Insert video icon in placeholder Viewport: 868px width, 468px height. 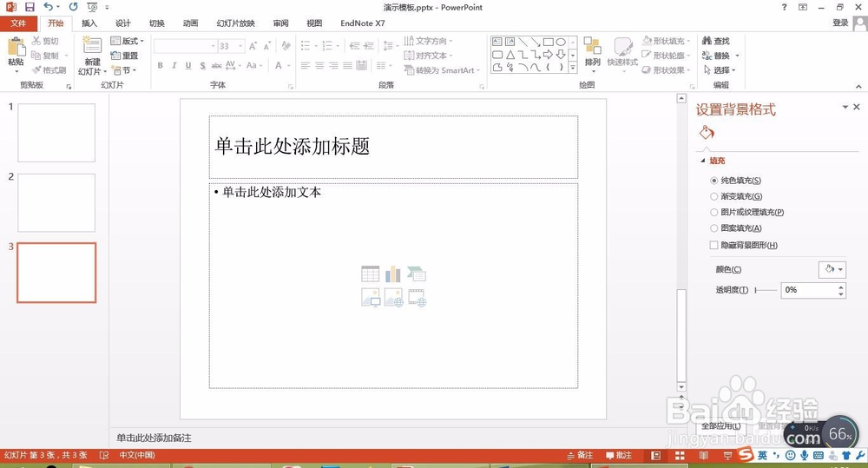(x=417, y=298)
